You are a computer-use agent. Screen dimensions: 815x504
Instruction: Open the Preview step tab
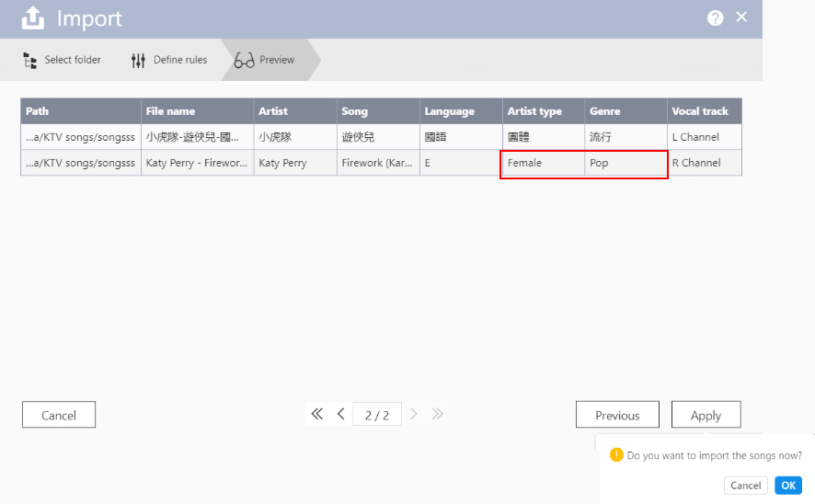click(266, 60)
